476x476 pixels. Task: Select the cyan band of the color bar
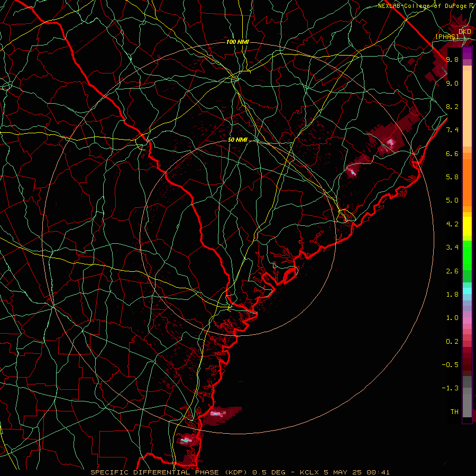[467, 291]
